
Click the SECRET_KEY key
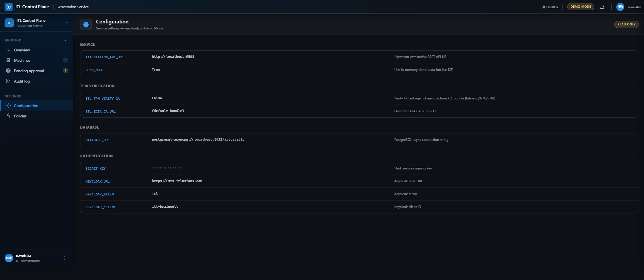96,169
